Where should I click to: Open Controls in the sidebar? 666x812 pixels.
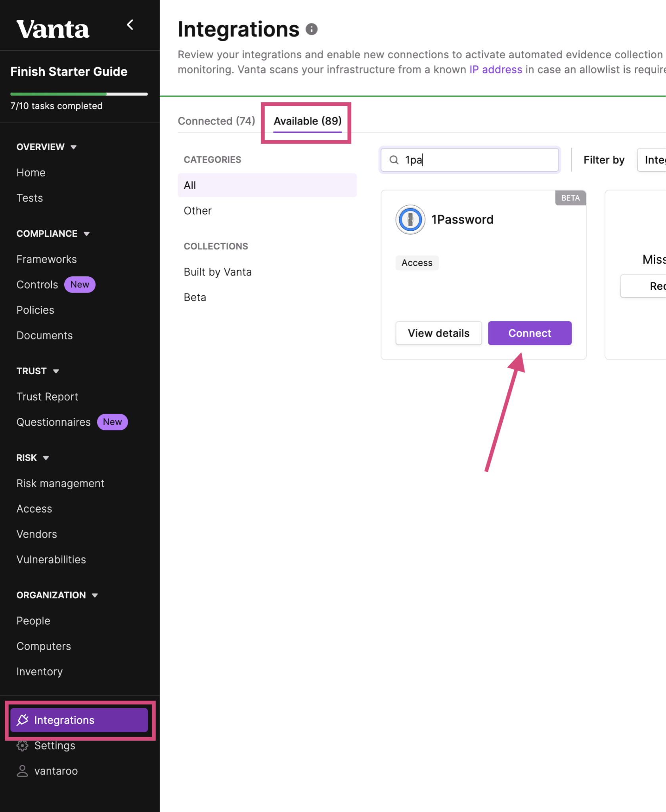click(x=37, y=285)
